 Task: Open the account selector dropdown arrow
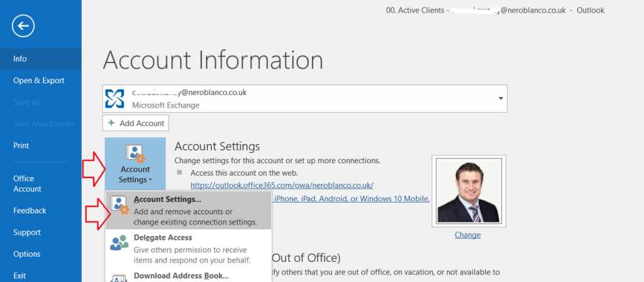click(500, 99)
